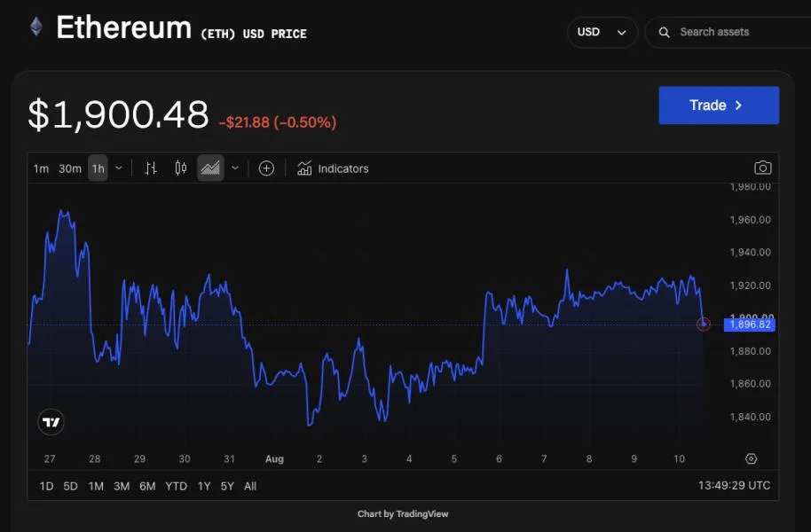This screenshot has height=532, width=811.
Task: Select the All date range
Action: (x=250, y=486)
